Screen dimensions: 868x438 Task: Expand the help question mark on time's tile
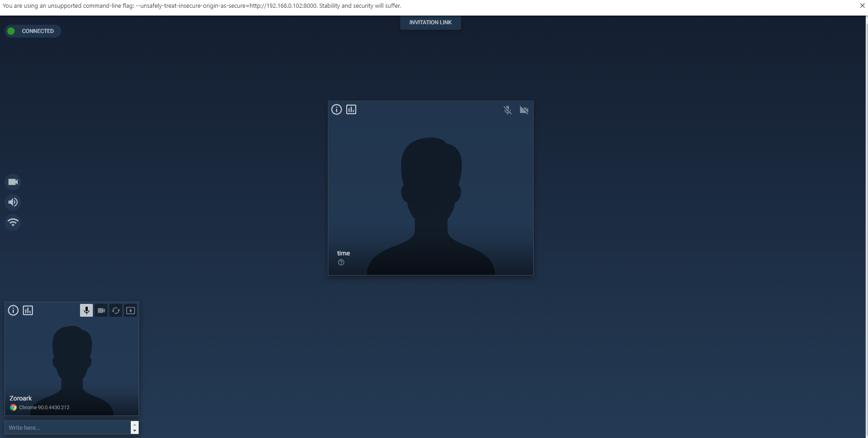pyautogui.click(x=341, y=262)
